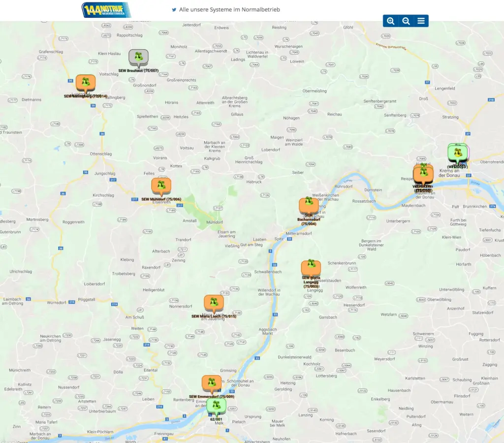Select the green 62/001 marker near Melk
The image size is (504, 443).
coord(216,406)
